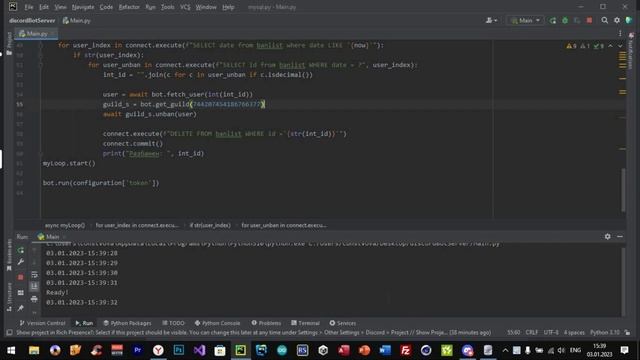
Task: Click Main.py breadcrumb in navigation bar
Action: pos(77,20)
